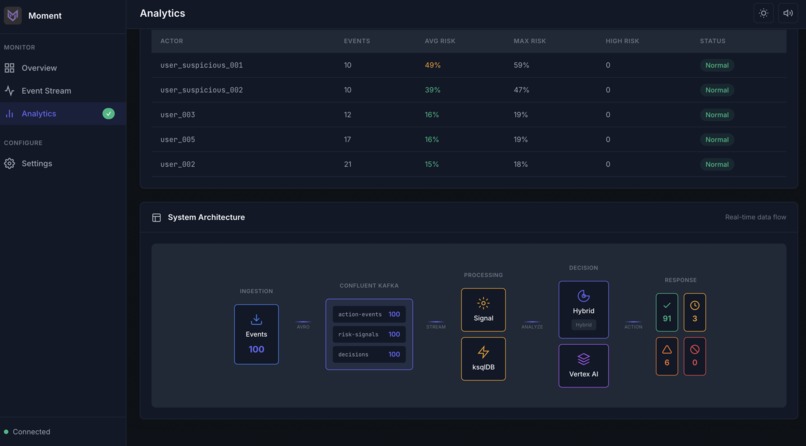Image resolution: width=806 pixels, height=446 pixels.
Task: Select the Analytics sidebar item
Action: 63,114
